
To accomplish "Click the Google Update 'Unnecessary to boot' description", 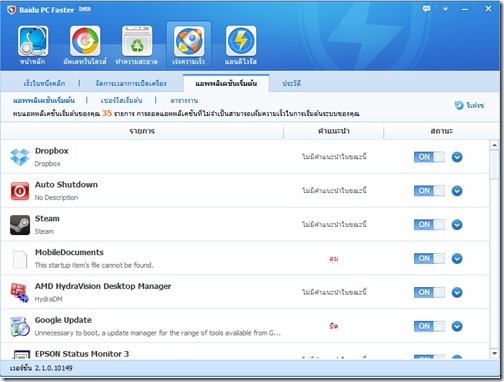I will pyautogui.click(x=158, y=333).
